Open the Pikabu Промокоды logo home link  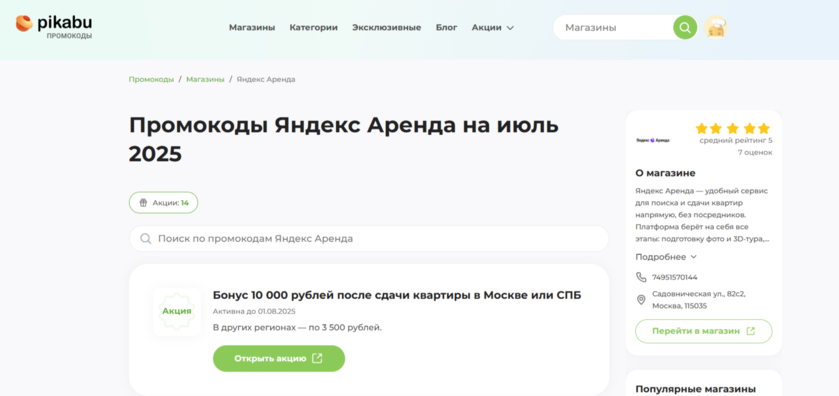(x=54, y=27)
